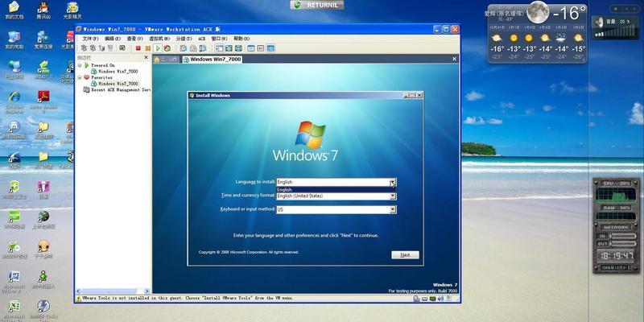Viewport: 644px width, 322px height.
Task: Click the green power on play icon
Action: pyautogui.click(x=157, y=48)
